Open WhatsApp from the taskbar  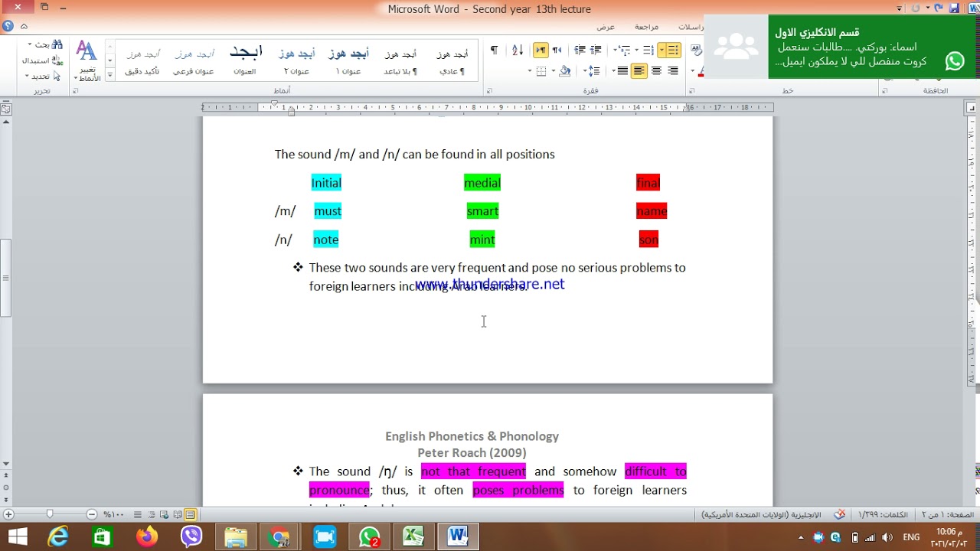click(x=370, y=537)
